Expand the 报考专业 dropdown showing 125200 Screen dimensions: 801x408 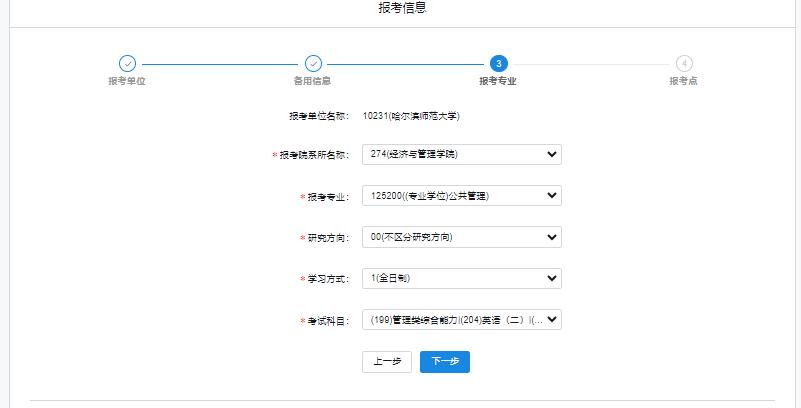point(461,196)
